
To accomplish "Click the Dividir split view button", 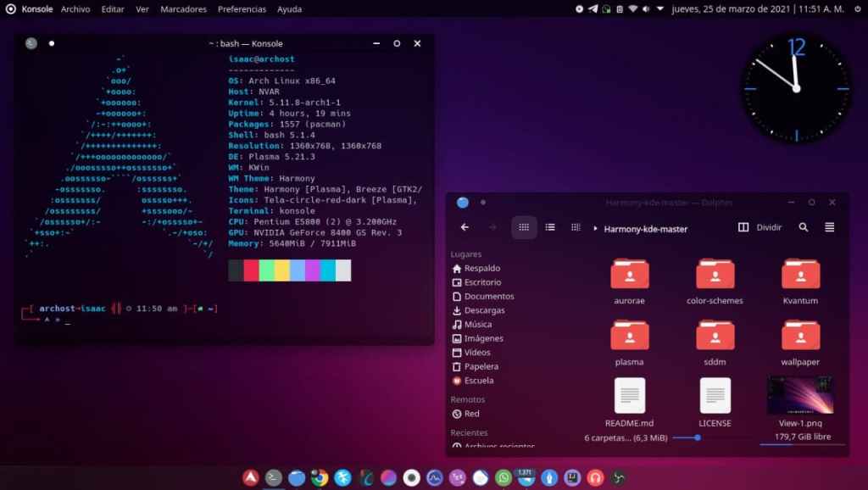I will tap(759, 227).
